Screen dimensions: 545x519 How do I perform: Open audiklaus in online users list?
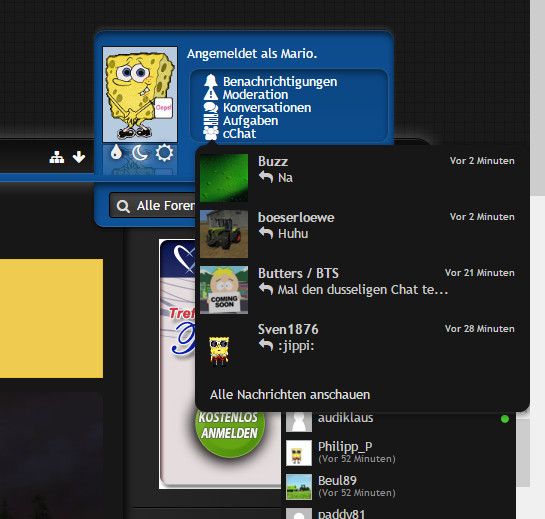tap(345, 417)
